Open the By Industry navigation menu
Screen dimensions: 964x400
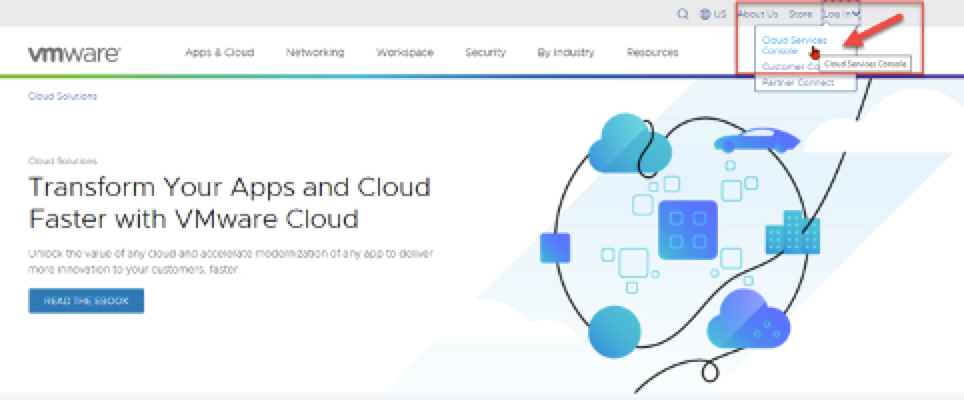coord(566,53)
